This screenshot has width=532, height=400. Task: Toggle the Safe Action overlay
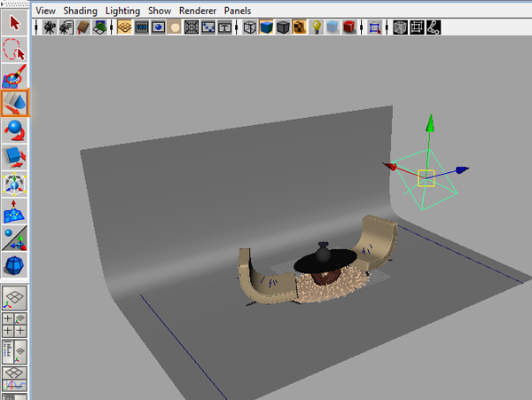[208, 27]
